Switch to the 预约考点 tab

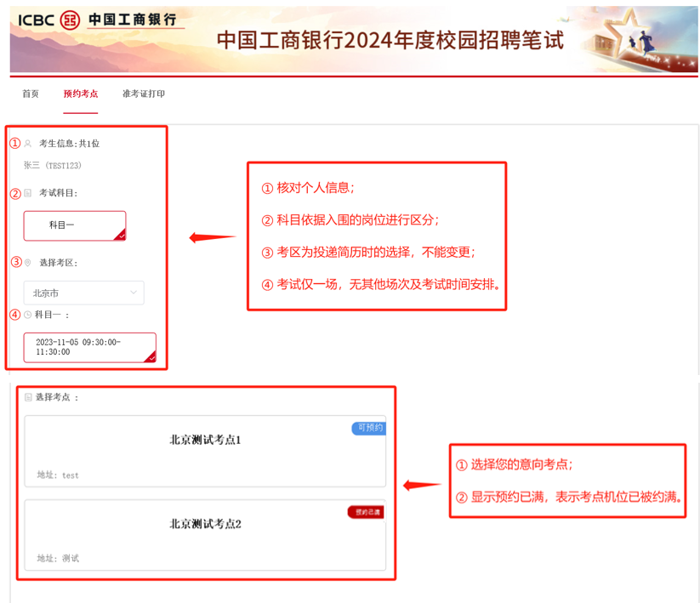[80, 94]
